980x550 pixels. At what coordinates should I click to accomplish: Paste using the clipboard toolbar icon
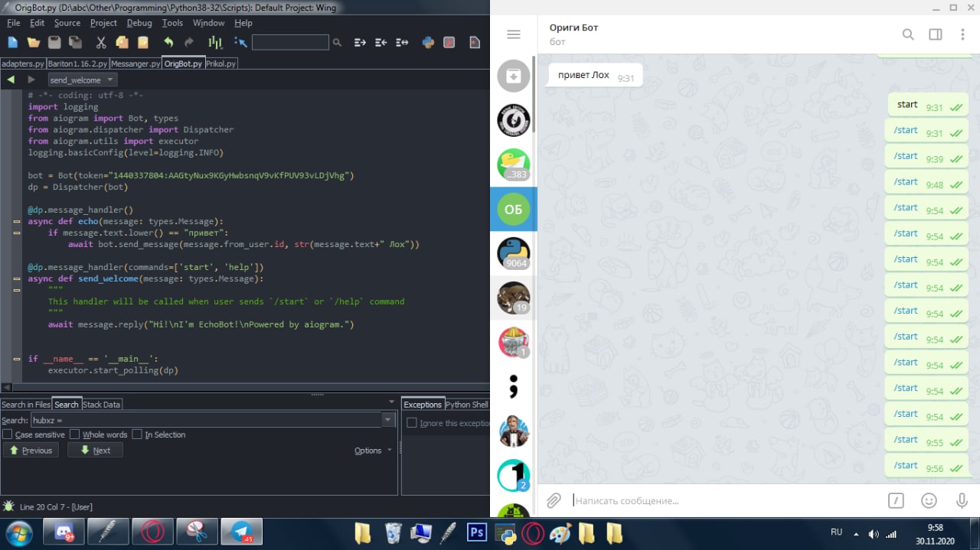coord(142,43)
